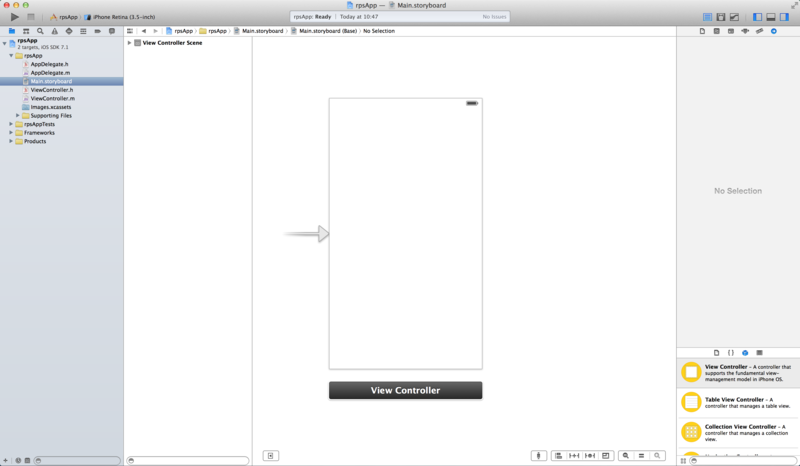The width and height of the screenshot is (800, 466).
Task: Run the app with the Play button
Action: pos(15,17)
